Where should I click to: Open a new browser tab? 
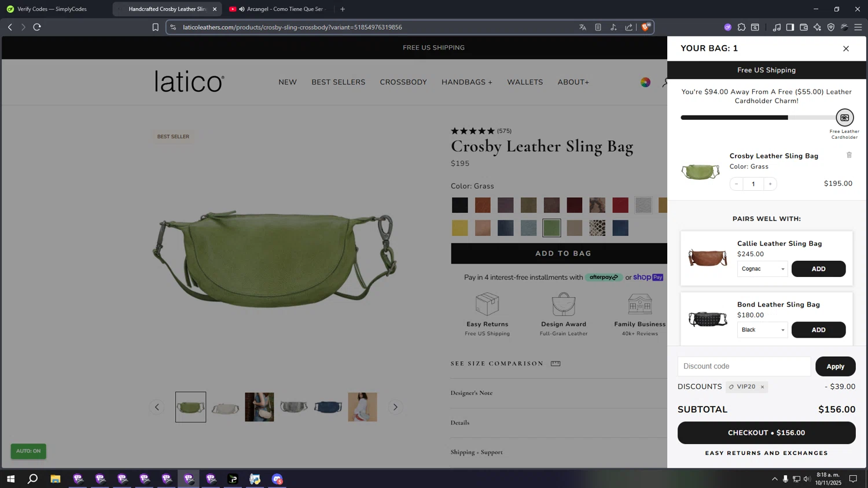tap(343, 9)
